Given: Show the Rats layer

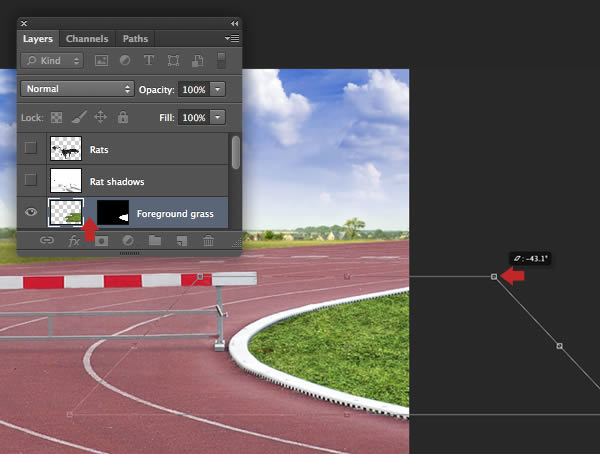Looking at the screenshot, I should (31, 147).
